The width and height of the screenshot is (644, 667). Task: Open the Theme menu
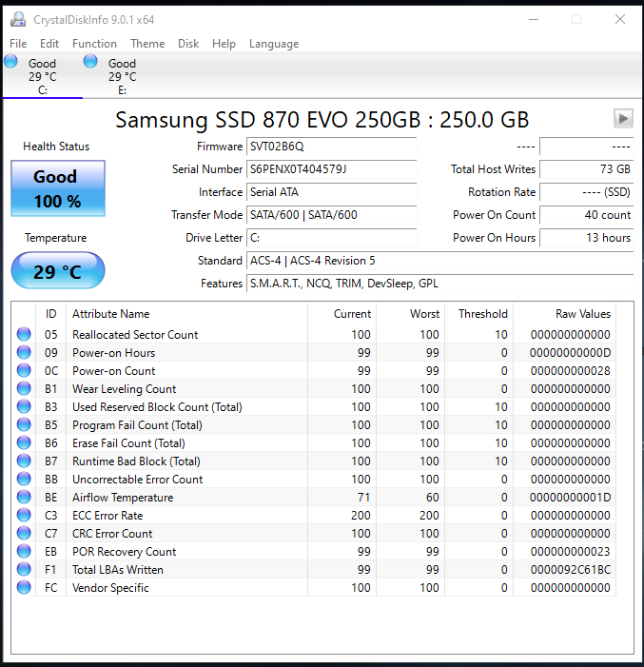pyautogui.click(x=147, y=44)
